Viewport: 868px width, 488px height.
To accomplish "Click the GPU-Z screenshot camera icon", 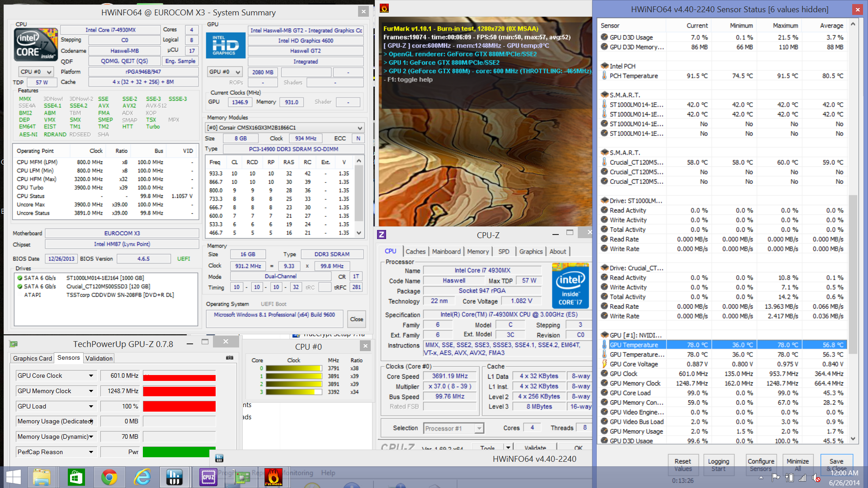I will click(230, 358).
